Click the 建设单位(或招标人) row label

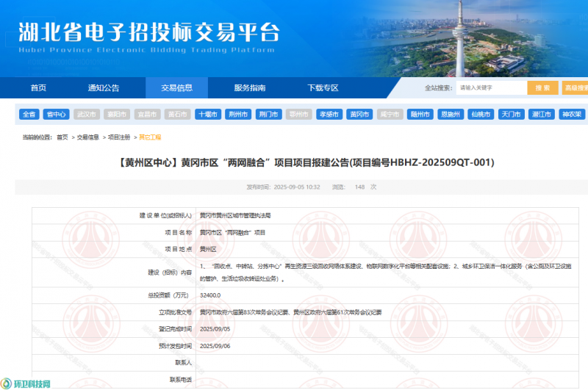pyautogui.click(x=165, y=215)
